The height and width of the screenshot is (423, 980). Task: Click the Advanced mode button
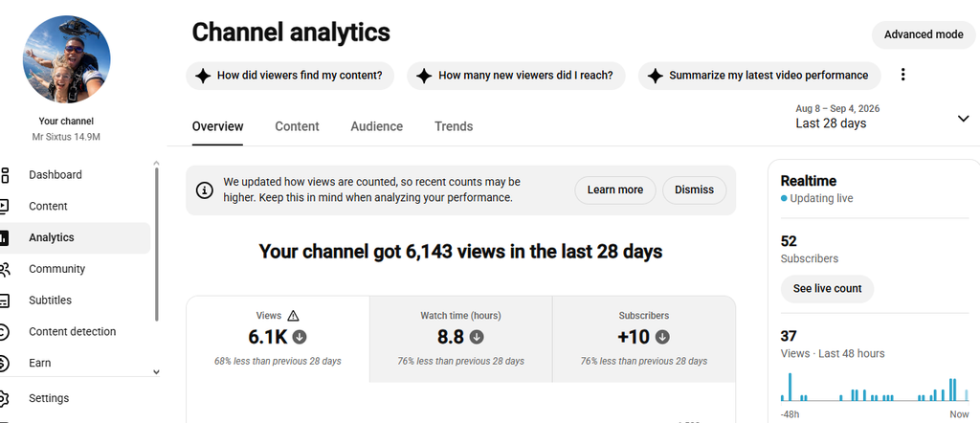[x=924, y=34]
